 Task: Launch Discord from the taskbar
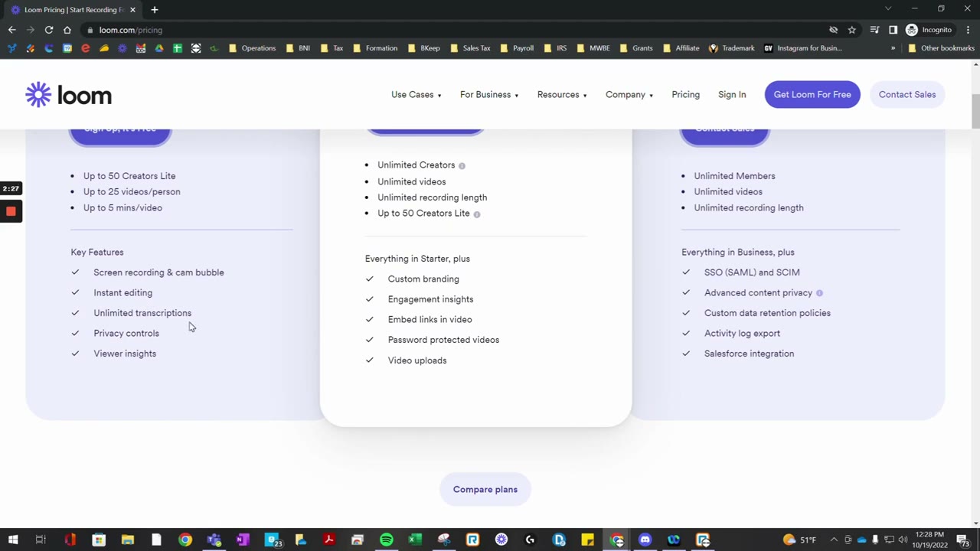645,540
